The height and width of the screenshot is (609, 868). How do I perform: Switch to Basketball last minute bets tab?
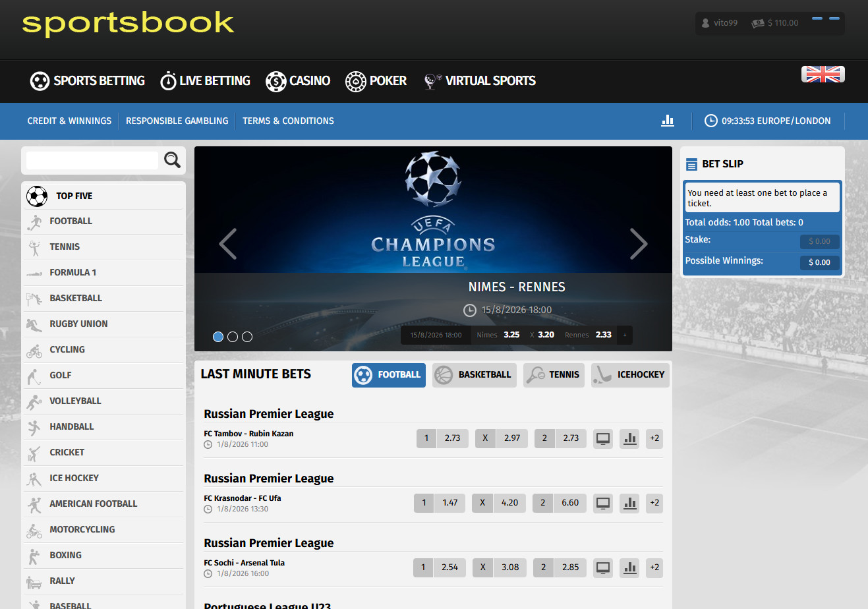475,375
